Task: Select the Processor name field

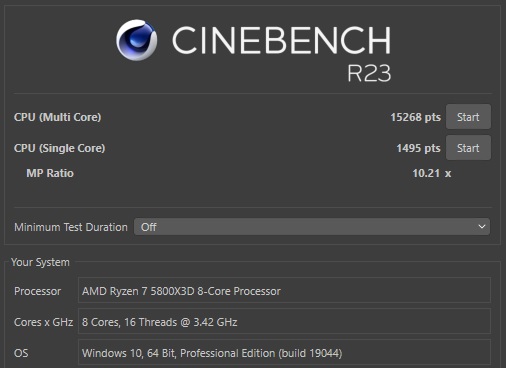Action: pos(284,291)
